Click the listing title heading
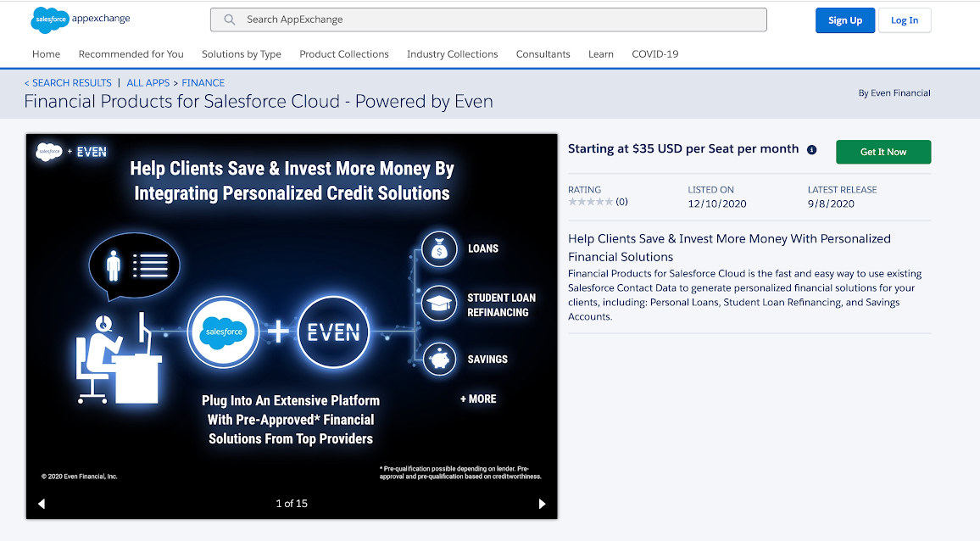The width and height of the screenshot is (980, 541). [x=259, y=101]
